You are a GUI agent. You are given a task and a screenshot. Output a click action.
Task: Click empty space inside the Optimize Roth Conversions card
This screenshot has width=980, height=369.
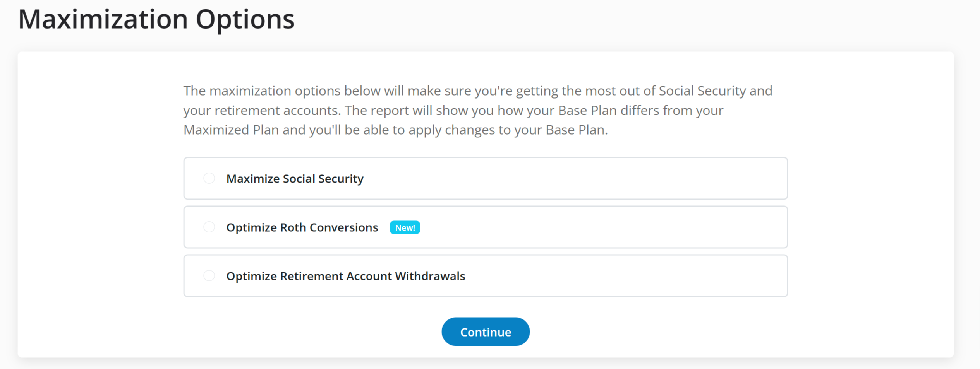[x=600, y=227]
